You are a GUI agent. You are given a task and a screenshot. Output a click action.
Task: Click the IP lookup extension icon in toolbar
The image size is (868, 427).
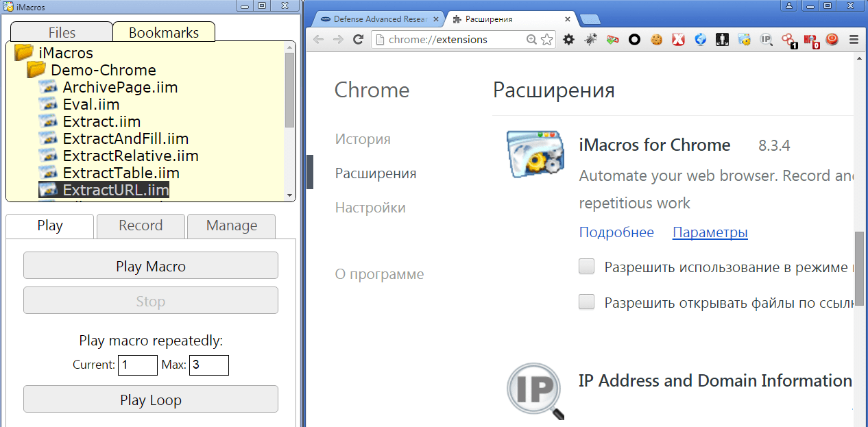coord(767,40)
